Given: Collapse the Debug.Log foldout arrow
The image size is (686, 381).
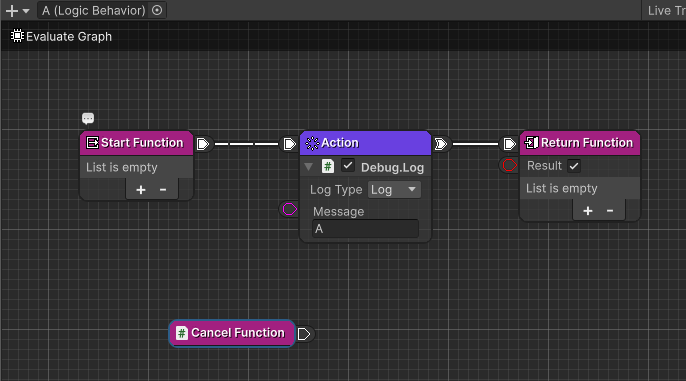Looking at the screenshot, I should pos(308,167).
